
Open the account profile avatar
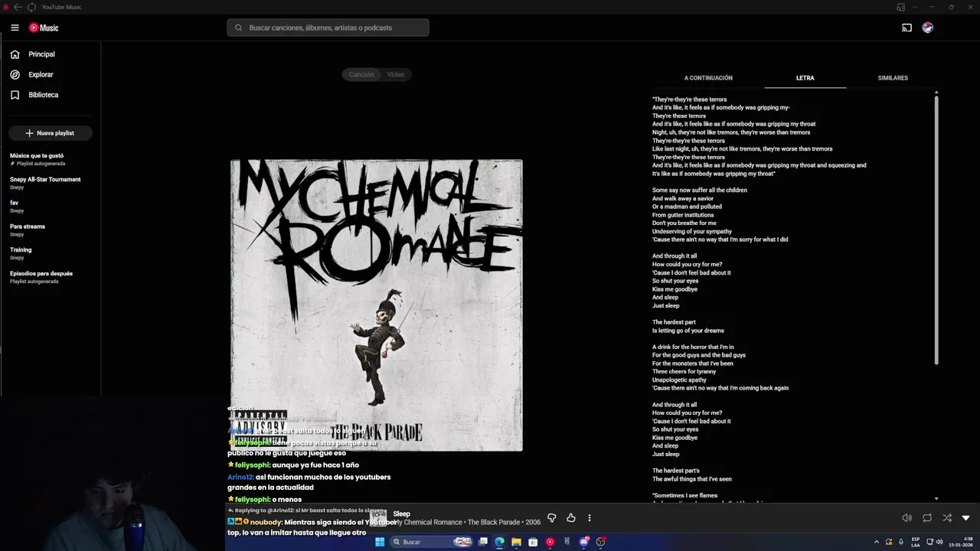927,28
